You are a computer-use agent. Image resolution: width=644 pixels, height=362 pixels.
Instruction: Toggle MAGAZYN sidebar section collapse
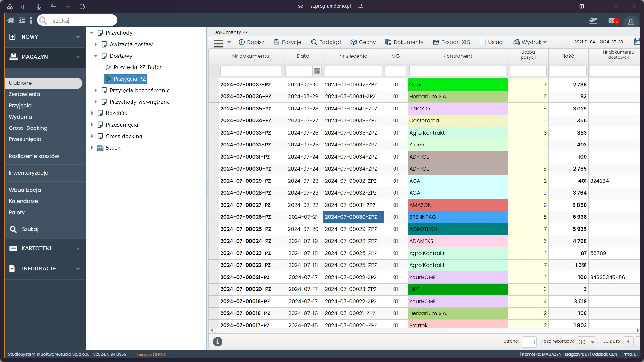coord(78,56)
